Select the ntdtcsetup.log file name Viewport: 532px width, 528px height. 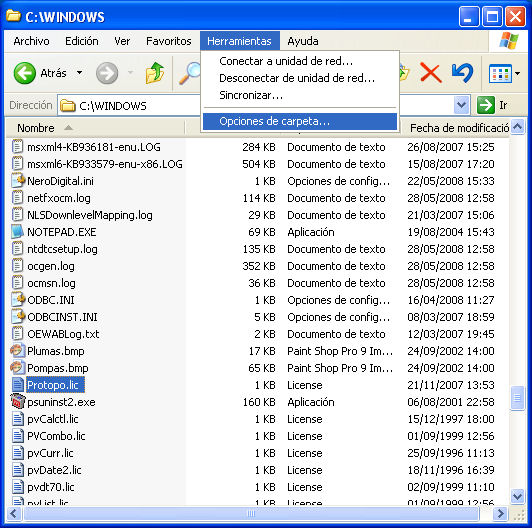(62, 249)
